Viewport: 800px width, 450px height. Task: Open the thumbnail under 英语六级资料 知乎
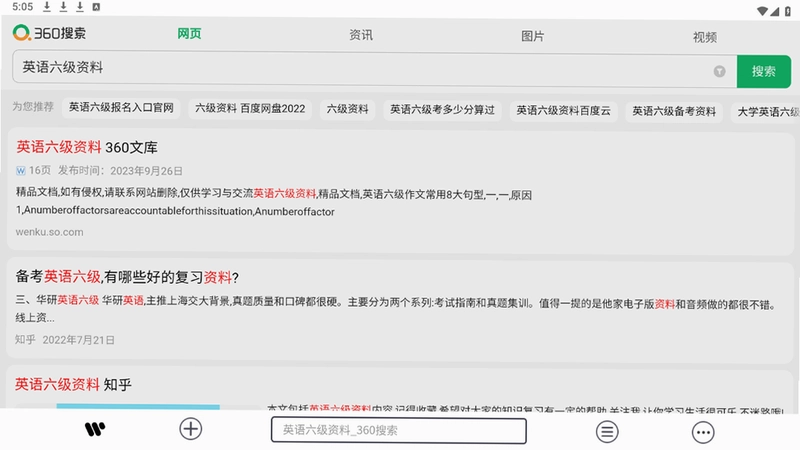[138, 406]
